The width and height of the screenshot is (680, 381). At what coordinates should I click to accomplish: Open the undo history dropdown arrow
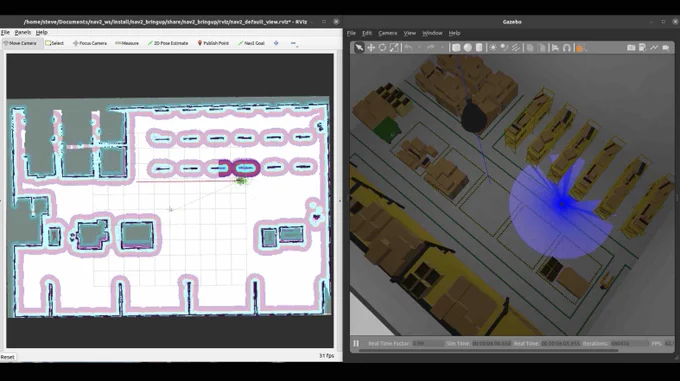419,48
